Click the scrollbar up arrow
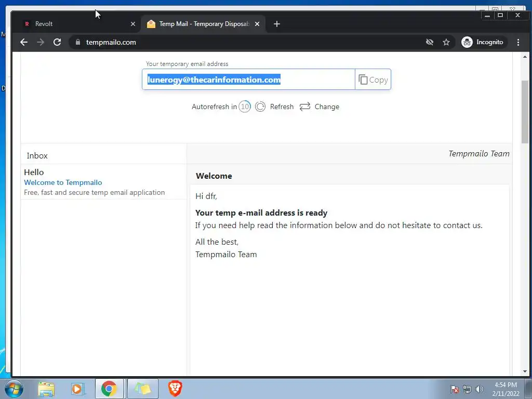 (x=525, y=57)
